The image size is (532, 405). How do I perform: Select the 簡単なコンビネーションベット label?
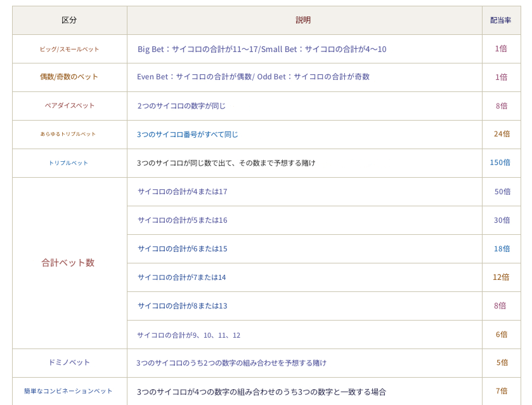[68, 391]
